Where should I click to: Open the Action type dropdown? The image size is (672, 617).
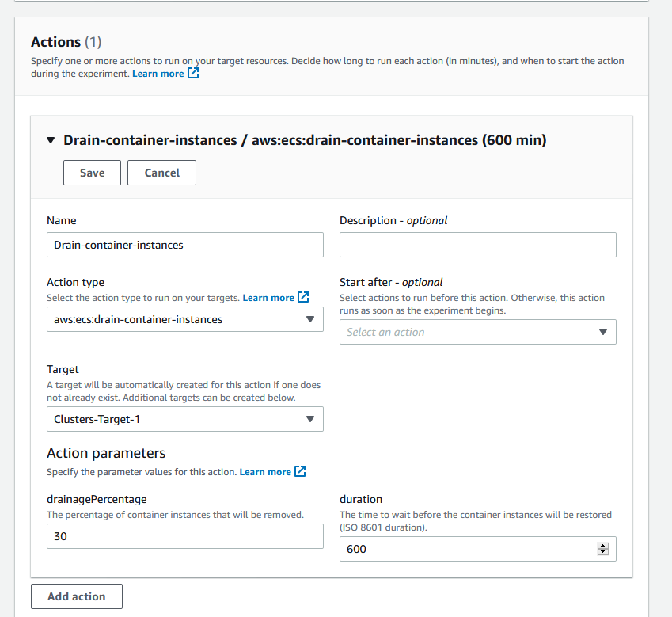point(185,319)
